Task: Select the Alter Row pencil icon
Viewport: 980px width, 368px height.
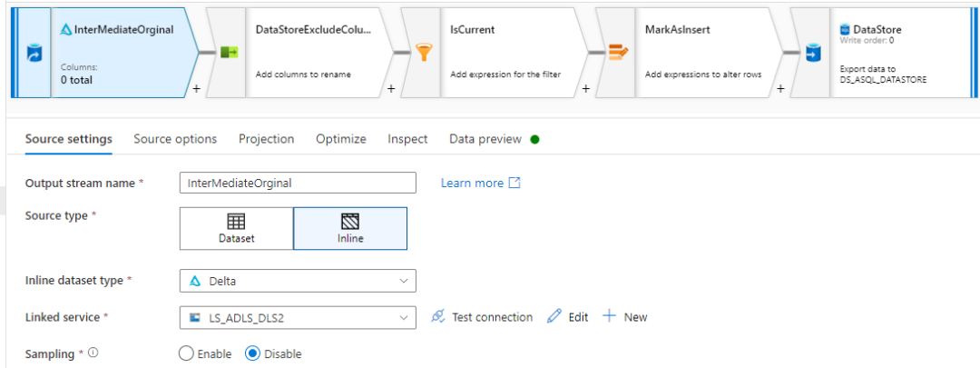Action: tap(619, 54)
